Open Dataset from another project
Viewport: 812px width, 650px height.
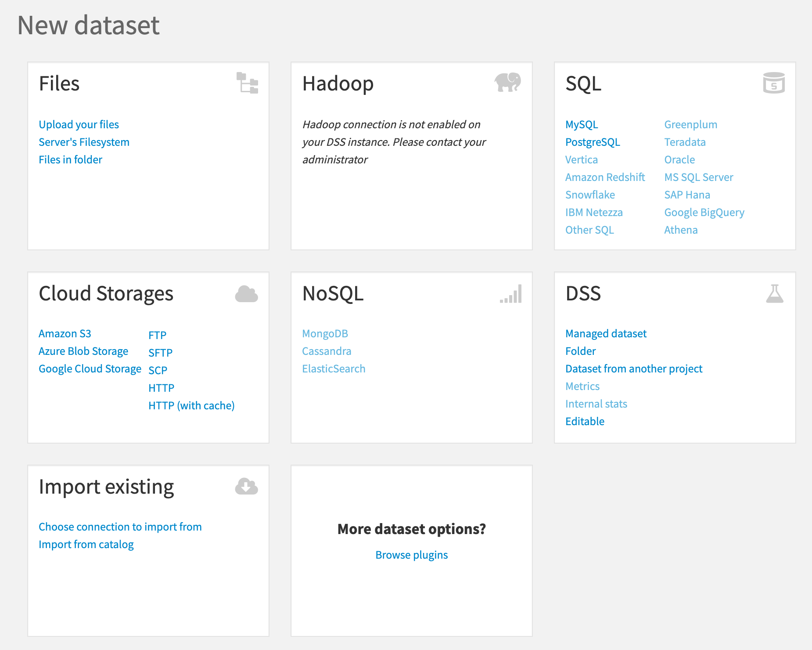pyautogui.click(x=634, y=369)
